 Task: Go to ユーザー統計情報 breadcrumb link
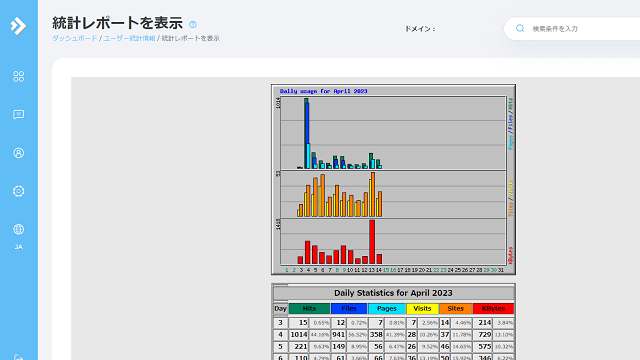[x=129, y=38]
